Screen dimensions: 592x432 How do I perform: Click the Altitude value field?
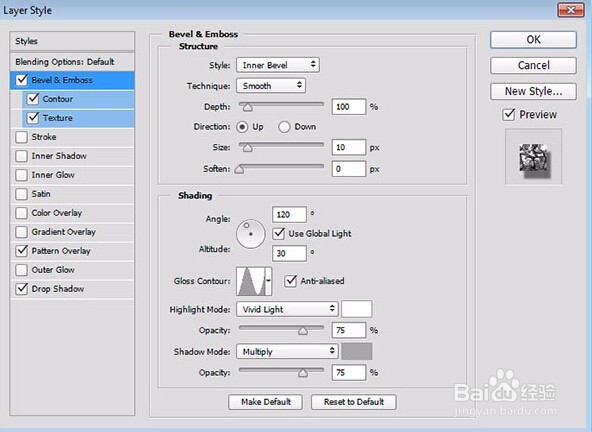289,253
